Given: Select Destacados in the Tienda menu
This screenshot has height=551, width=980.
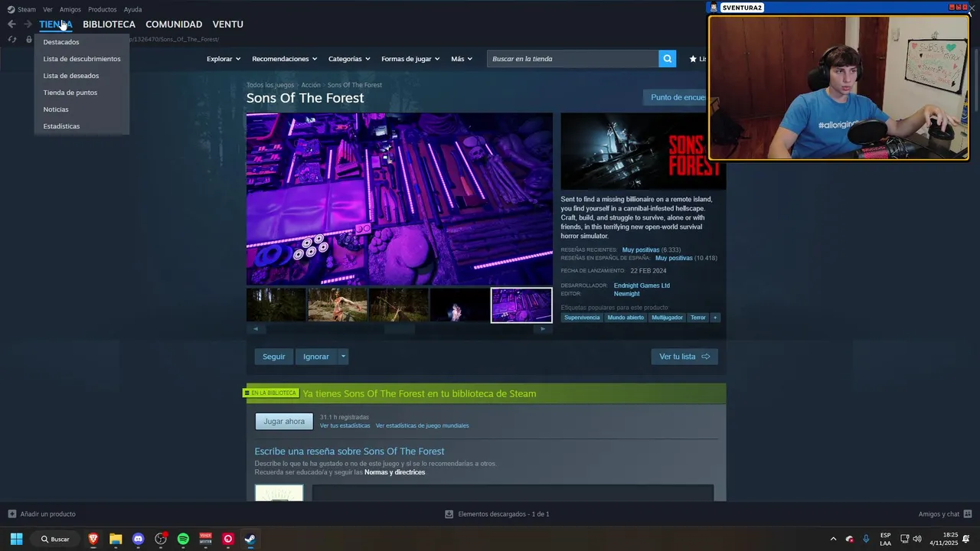Looking at the screenshot, I should pyautogui.click(x=82, y=42).
